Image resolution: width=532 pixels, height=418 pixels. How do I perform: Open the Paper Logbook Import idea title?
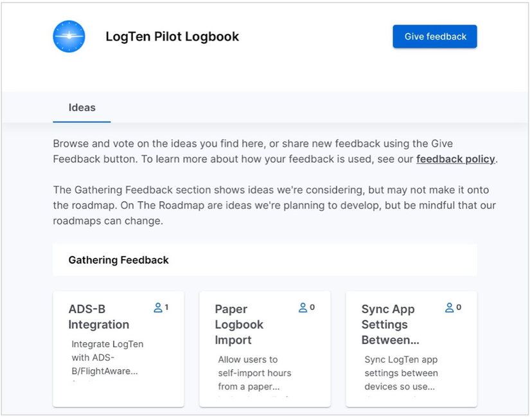(x=239, y=325)
